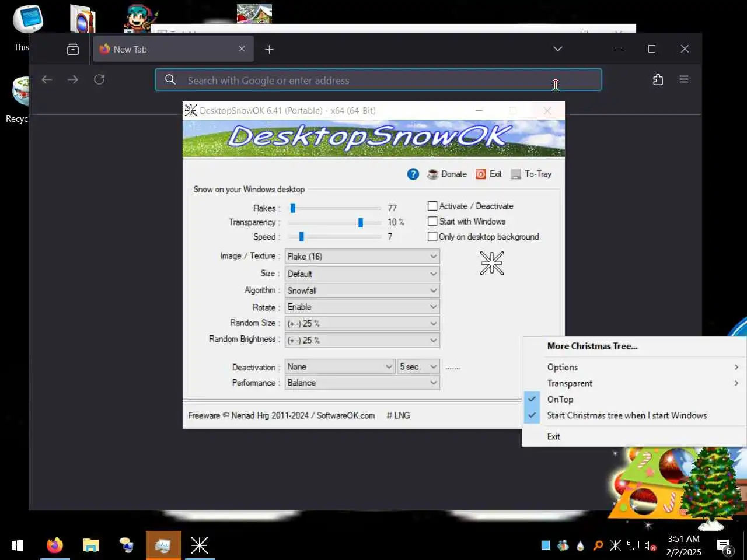Choose Exit in the Christmas tree menu
The image size is (747, 560).
click(x=634, y=436)
